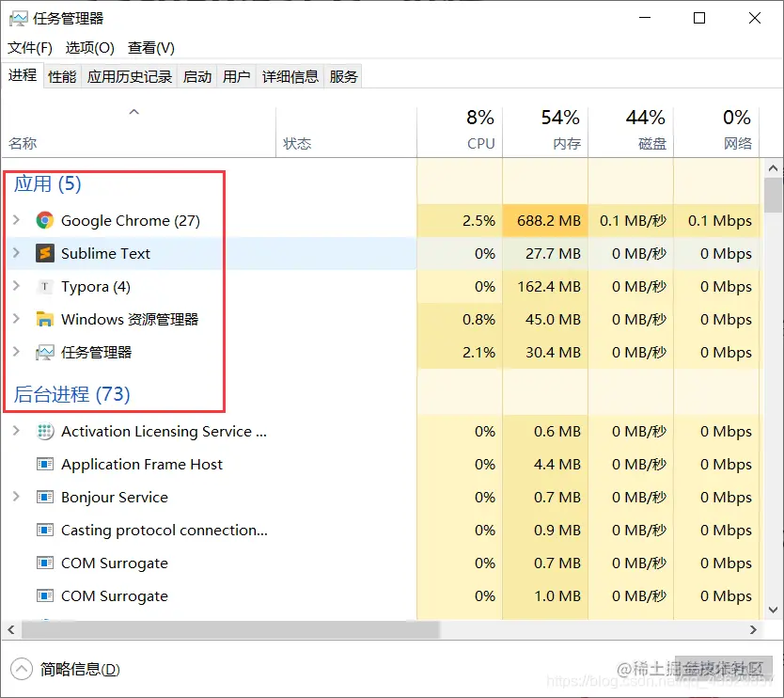
Task: Click the Task Manager title bar icon
Action: (x=18, y=19)
